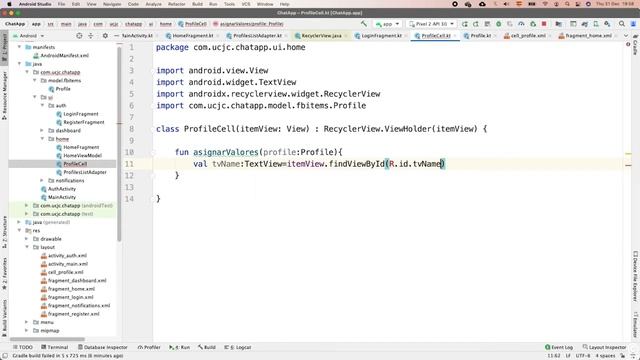
Task: Collapse the java folder arrow
Action: pos(19,64)
